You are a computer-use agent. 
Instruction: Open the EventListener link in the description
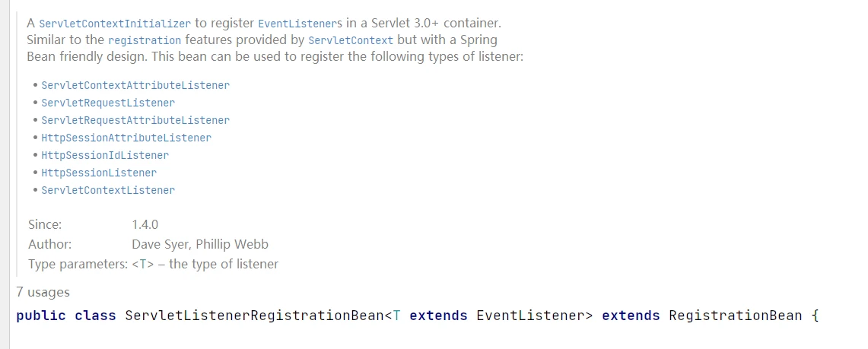click(x=293, y=24)
